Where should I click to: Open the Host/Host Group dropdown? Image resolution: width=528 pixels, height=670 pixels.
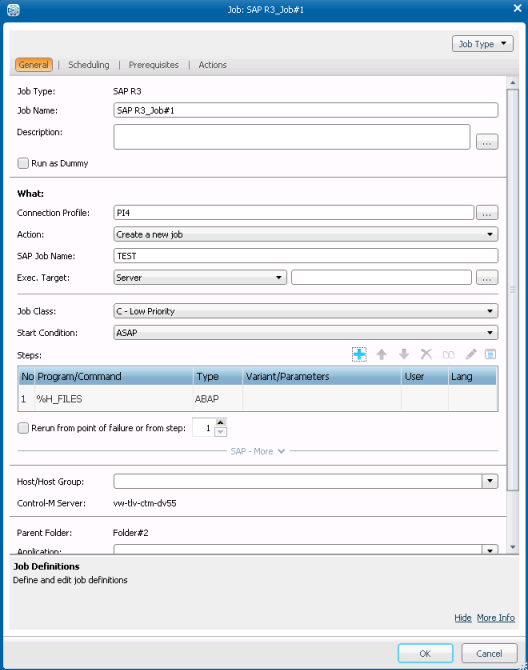click(x=490, y=481)
